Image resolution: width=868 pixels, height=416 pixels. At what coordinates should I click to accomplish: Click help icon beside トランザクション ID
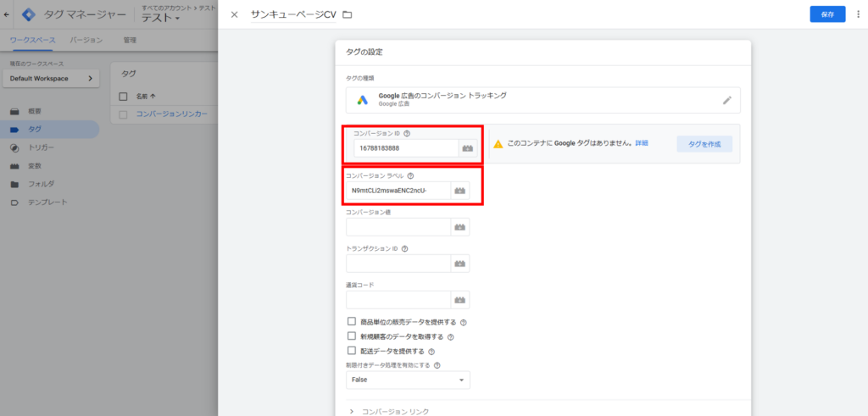404,249
